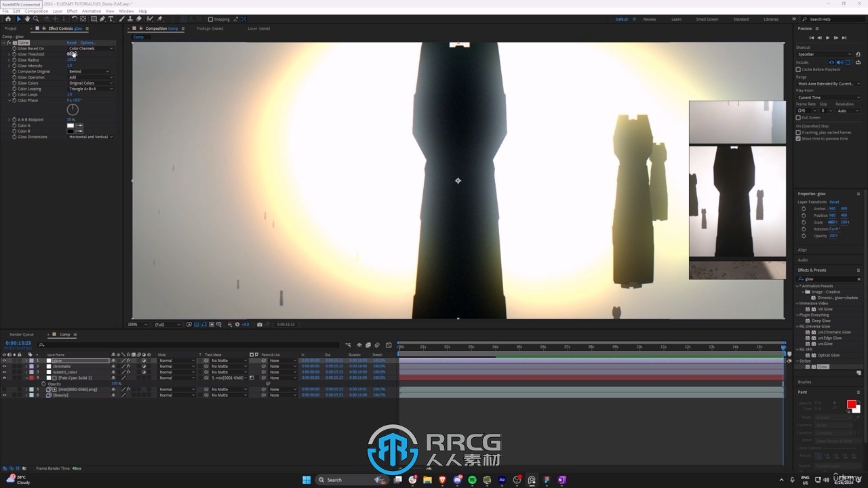Image resolution: width=868 pixels, height=488 pixels.
Task: Collapse the Pale Cyan Solid 1 layer
Action: (26, 378)
